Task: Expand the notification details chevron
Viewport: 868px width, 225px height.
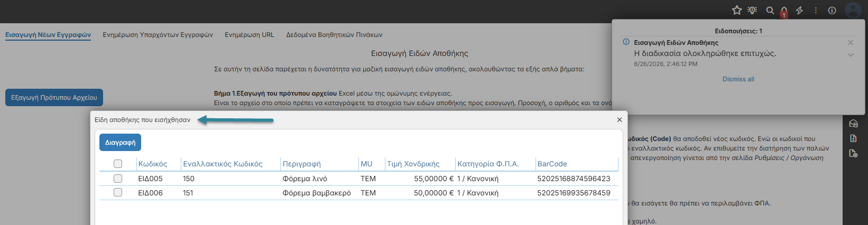Action: pos(851,54)
